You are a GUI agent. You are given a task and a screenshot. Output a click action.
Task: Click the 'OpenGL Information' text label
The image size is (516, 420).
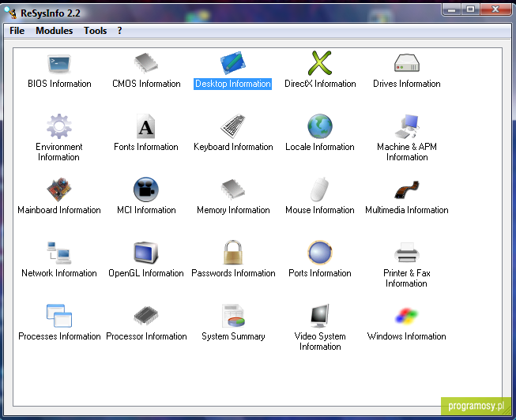[146, 273]
